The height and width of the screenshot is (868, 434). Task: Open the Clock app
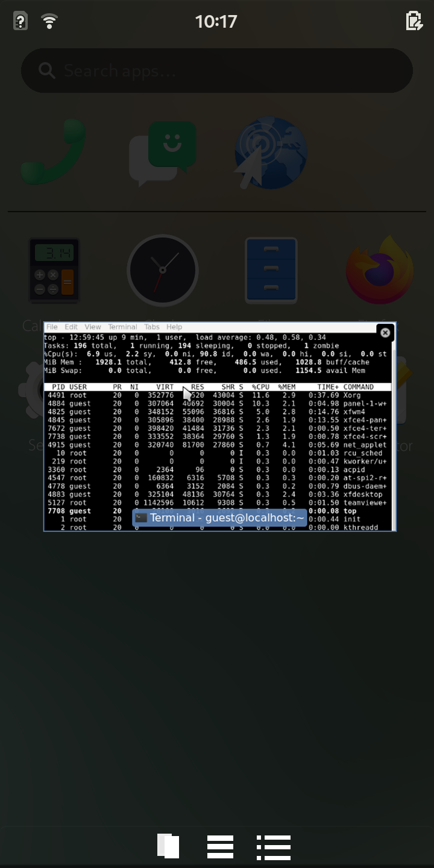(163, 271)
